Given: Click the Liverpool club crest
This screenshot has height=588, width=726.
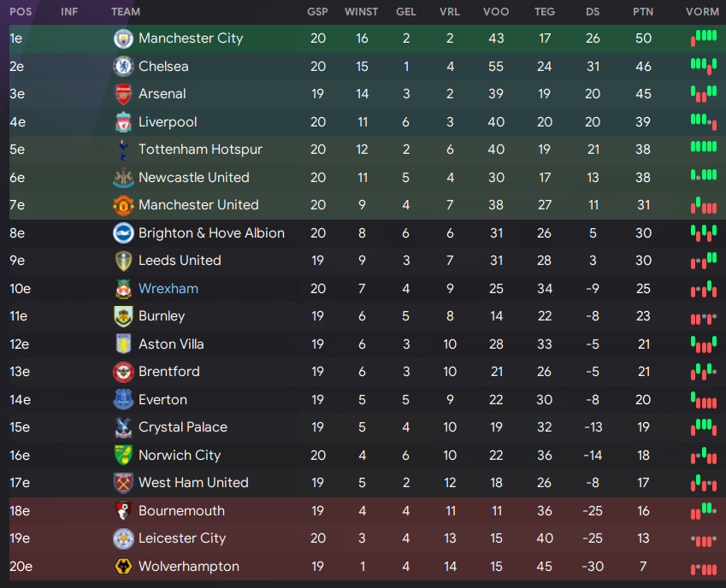Looking at the screenshot, I should click(123, 122).
